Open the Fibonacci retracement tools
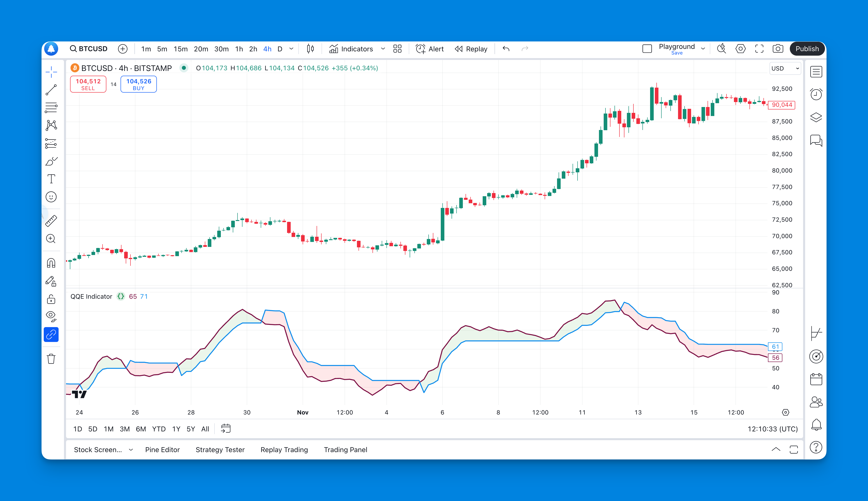 point(51,108)
